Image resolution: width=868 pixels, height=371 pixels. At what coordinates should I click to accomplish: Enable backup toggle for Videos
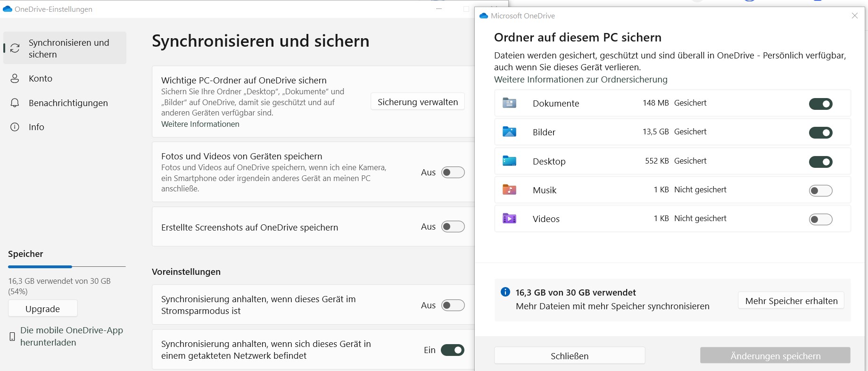coord(820,219)
